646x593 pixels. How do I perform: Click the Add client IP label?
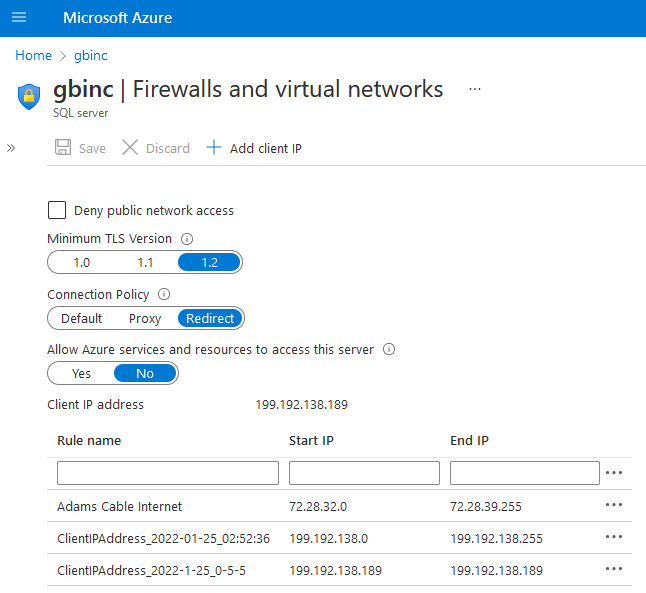[x=266, y=148]
